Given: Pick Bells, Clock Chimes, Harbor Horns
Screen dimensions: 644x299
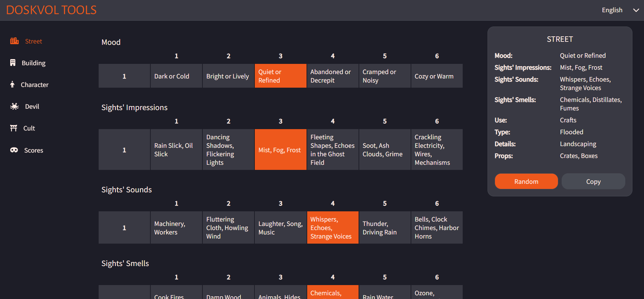Looking at the screenshot, I should click(x=437, y=228).
